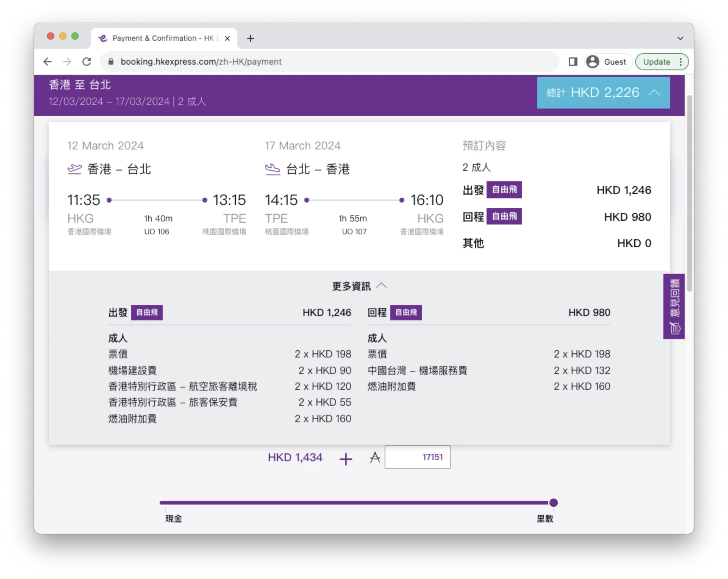
Task: Click the red close window button
Action: [x=50, y=36]
